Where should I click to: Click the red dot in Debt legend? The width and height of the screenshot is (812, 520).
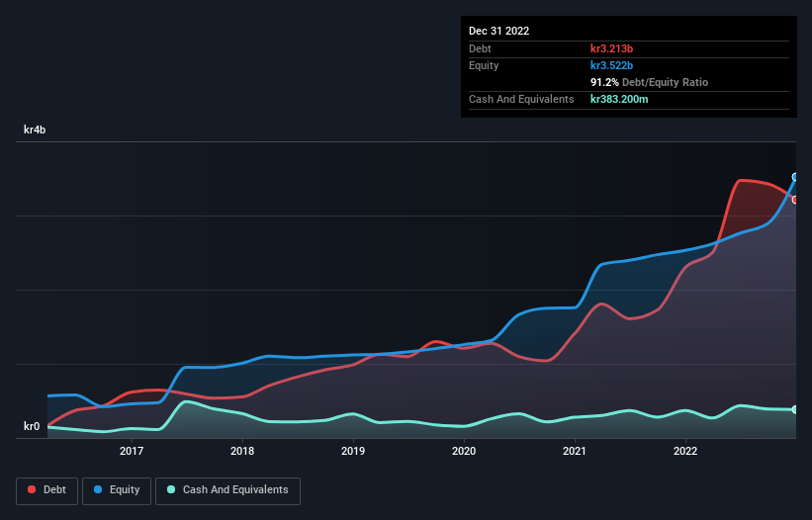click(x=32, y=489)
